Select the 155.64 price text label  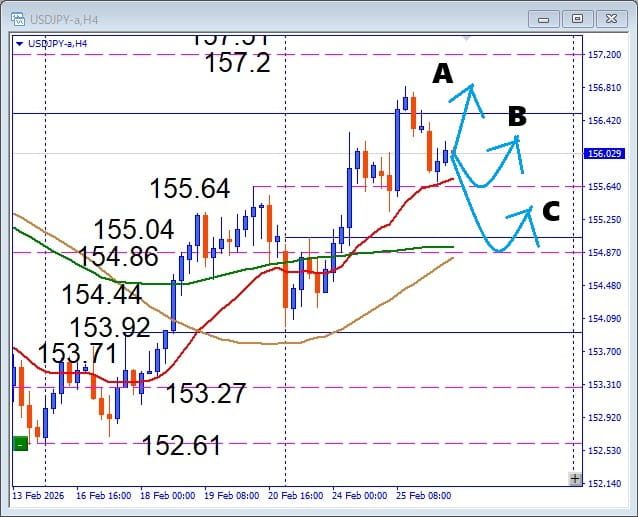click(190, 189)
